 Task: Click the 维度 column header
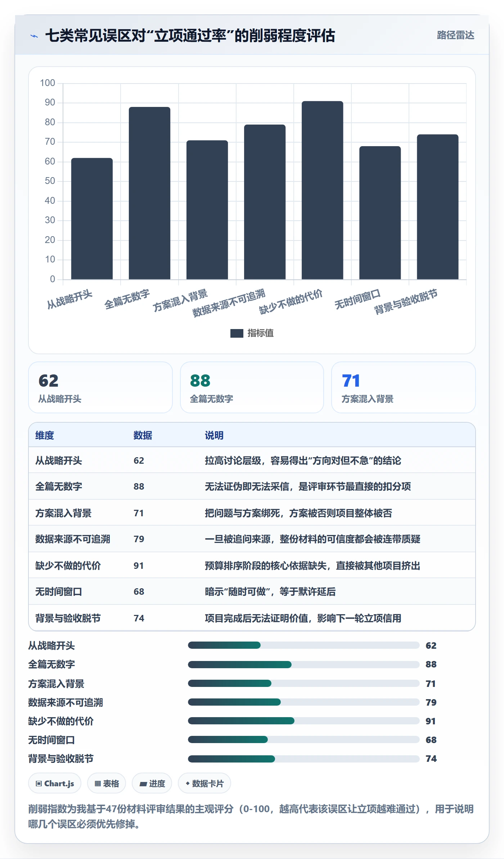[x=45, y=435]
